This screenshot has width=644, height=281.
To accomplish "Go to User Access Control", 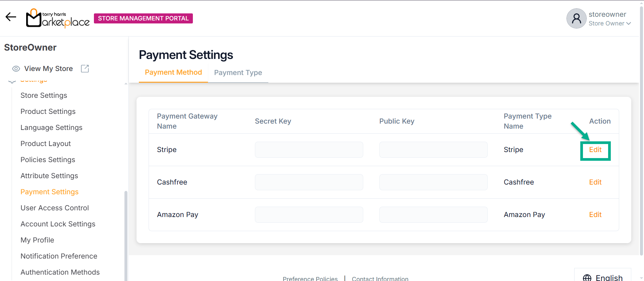I will point(54,208).
